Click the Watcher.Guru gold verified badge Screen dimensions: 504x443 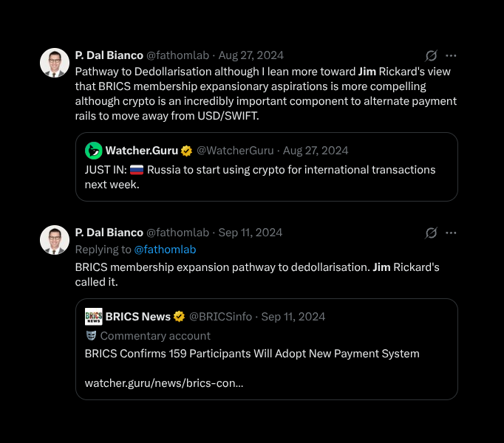pyautogui.click(x=187, y=151)
